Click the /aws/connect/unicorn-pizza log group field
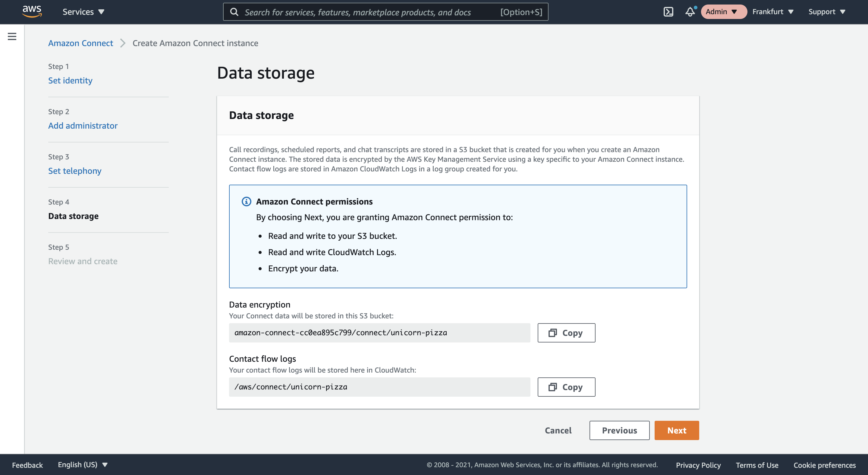The height and width of the screenshot is (475, 868). pos(379,387)
